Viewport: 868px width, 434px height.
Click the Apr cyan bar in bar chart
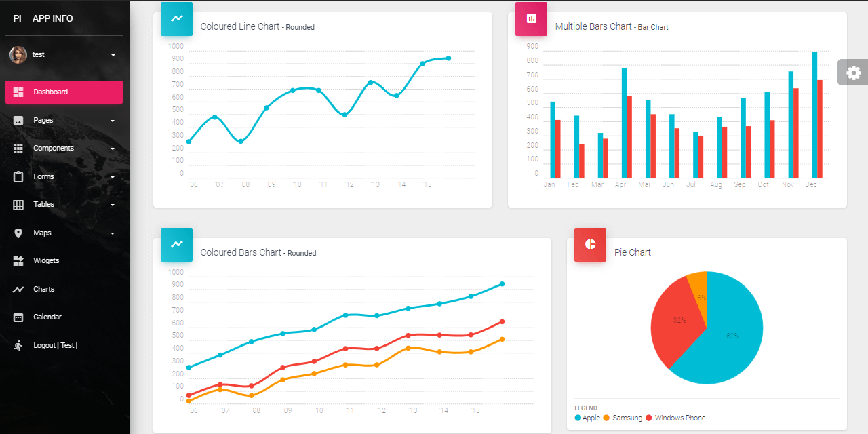click(x=624, y=123)
